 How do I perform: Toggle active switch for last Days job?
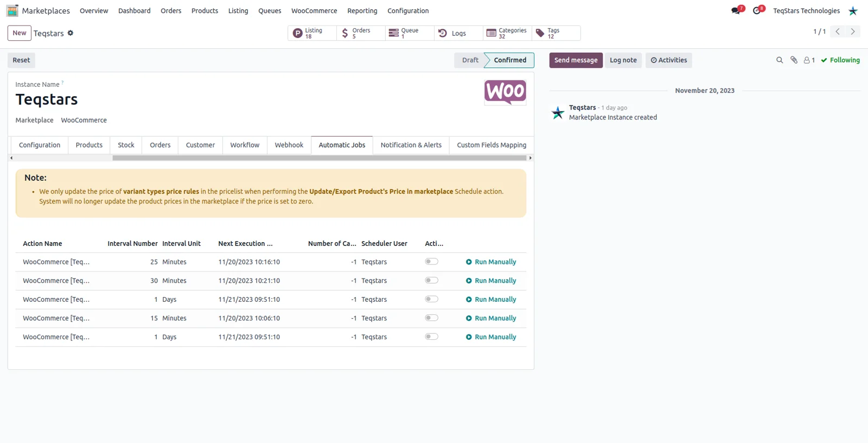431,337
